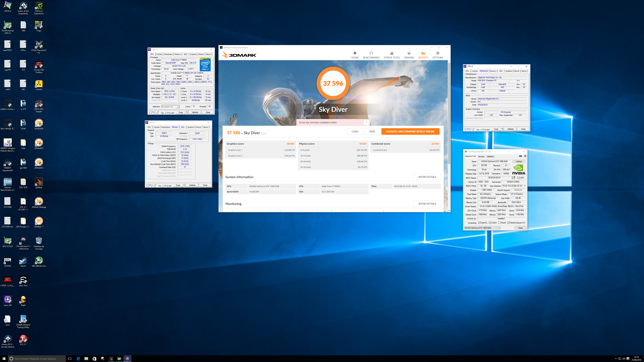The image size is (644, 362).
Task: Open the 3DMark Home section
Action: (355, 55)
